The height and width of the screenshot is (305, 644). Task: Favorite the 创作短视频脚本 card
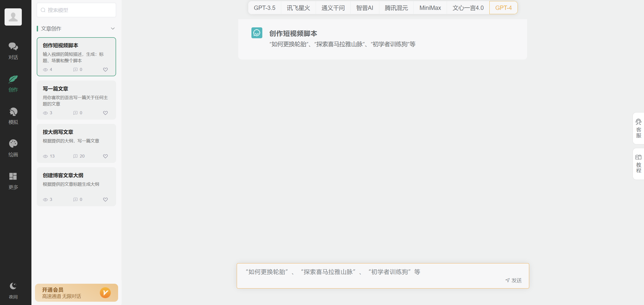click(x=105, y=69)
